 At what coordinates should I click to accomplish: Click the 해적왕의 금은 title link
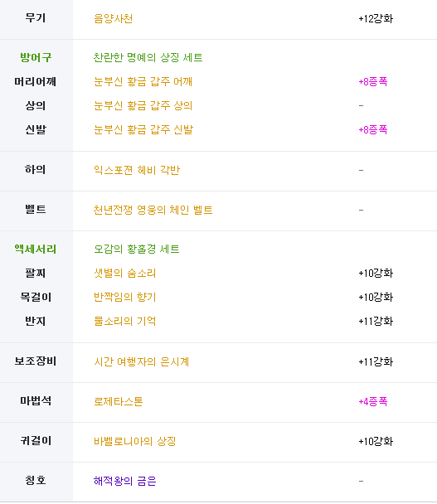coord(124,481)
